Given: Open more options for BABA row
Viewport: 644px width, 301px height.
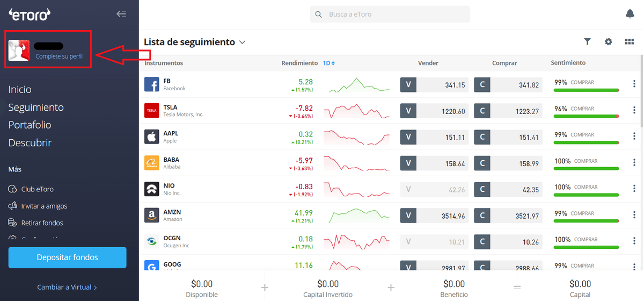Looking at the screenshot, I should [x=634, y=163].
